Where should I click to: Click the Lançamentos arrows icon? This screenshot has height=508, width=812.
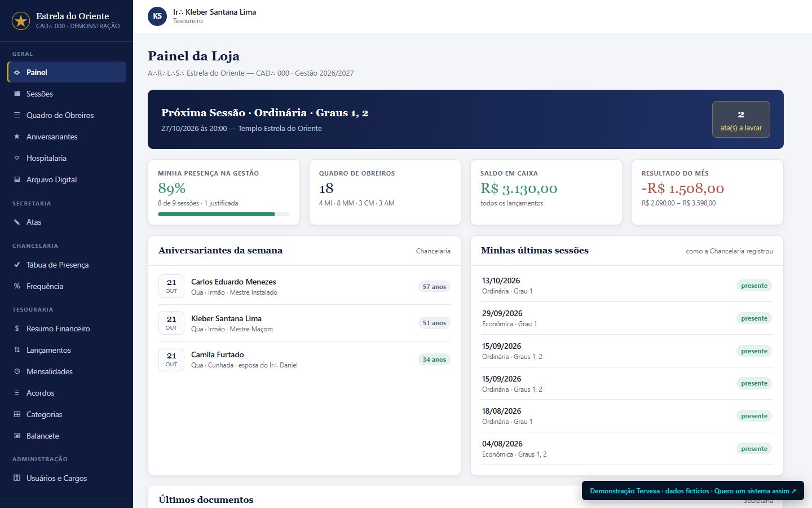[x=17, y=350]
